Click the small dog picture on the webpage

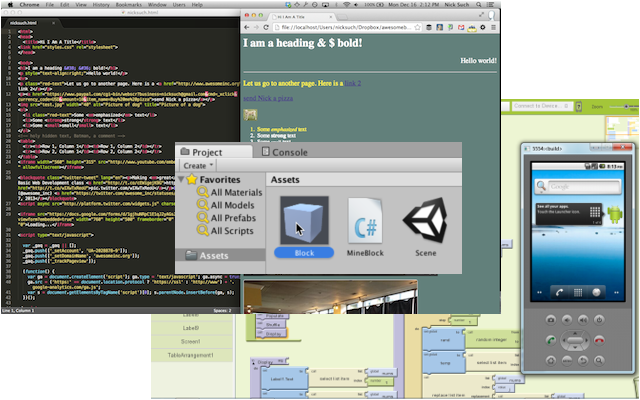tap(250, 115)
